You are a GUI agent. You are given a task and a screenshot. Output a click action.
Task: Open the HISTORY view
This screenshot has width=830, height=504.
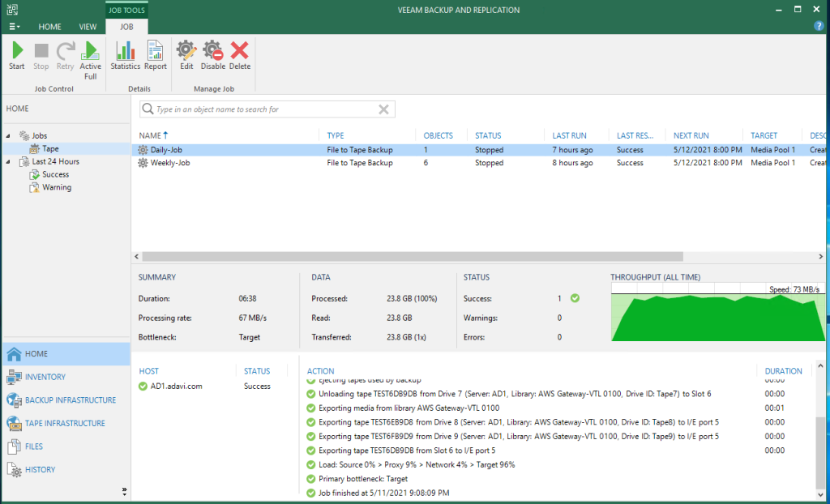[x=66, y=470]
